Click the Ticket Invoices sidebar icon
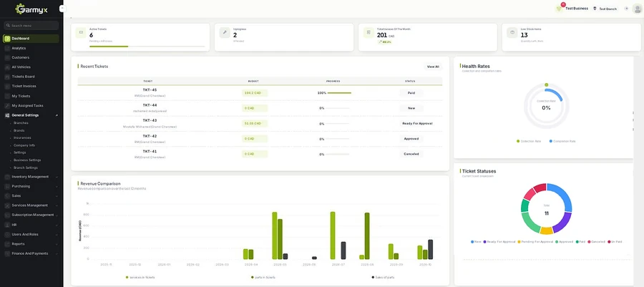This screenshot has width=644, height=287. [x=7, y=86]
